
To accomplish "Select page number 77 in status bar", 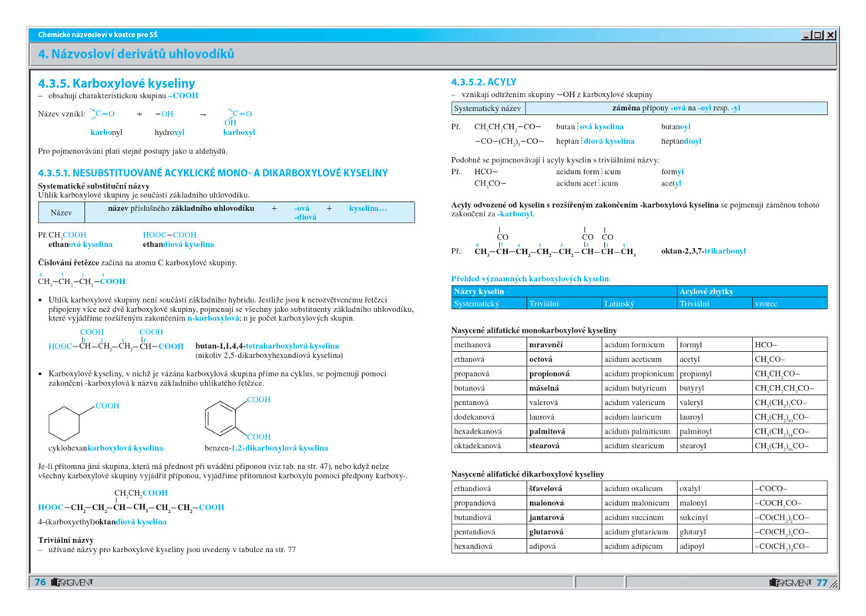I will click(x=821, y=583).
